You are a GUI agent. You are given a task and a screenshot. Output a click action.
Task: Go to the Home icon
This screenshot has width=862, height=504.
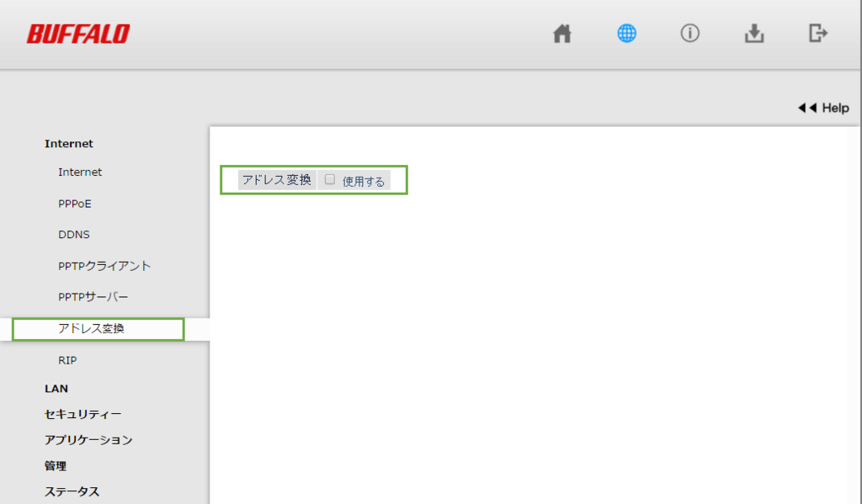coord(561,34)
